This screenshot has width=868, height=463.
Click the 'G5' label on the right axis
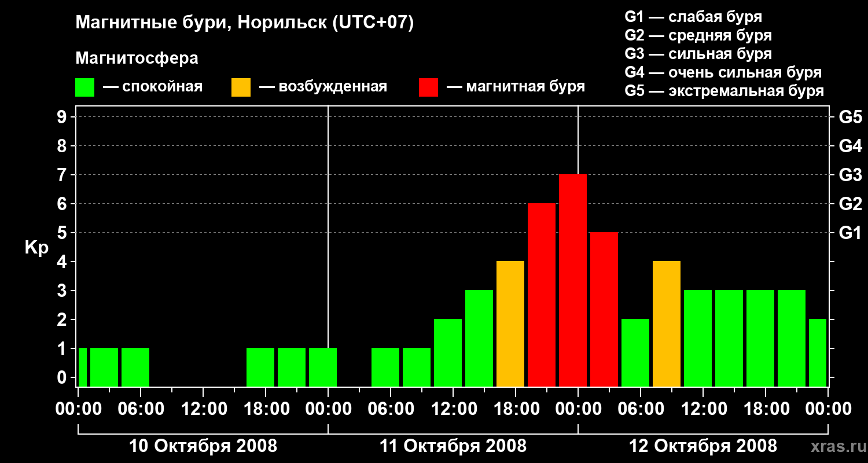850,117
